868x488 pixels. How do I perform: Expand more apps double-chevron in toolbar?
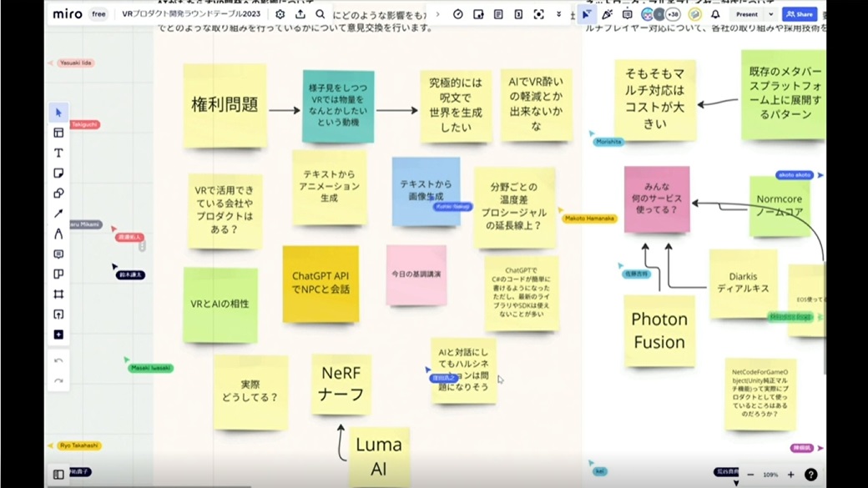point(558,14)
